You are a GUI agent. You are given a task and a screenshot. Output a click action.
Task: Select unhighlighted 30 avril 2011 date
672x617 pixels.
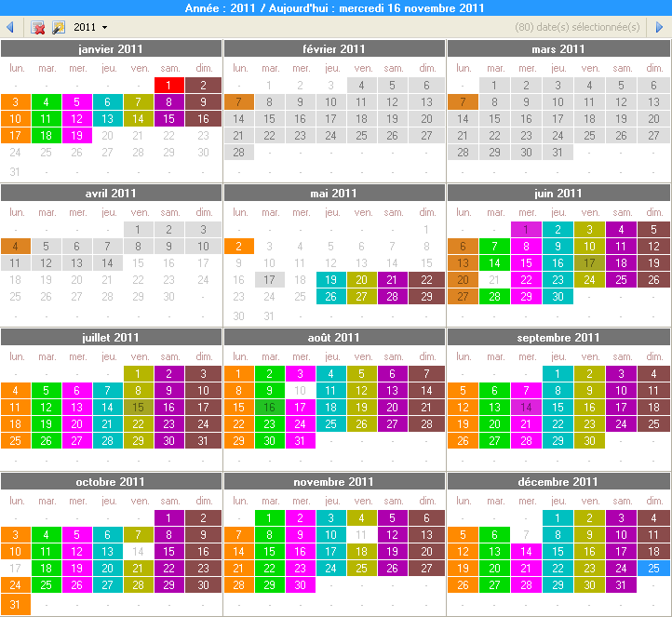[x=169, y=297]
